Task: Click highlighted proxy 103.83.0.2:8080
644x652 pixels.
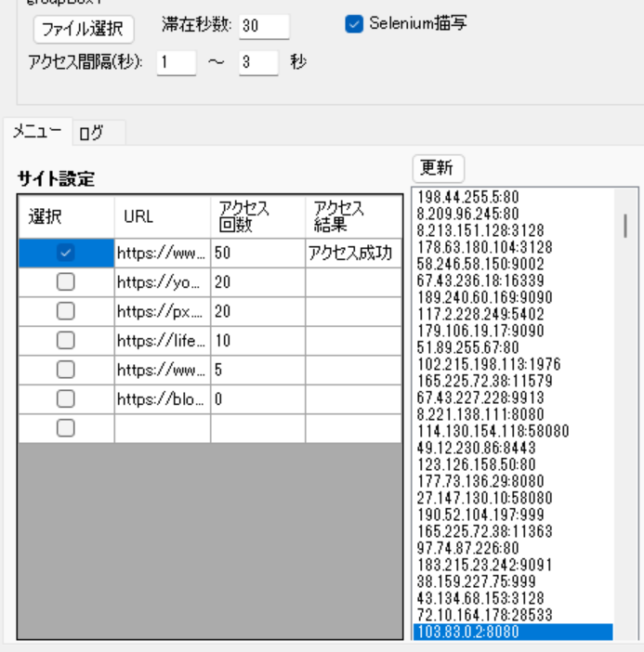Action: coord(513,632)
